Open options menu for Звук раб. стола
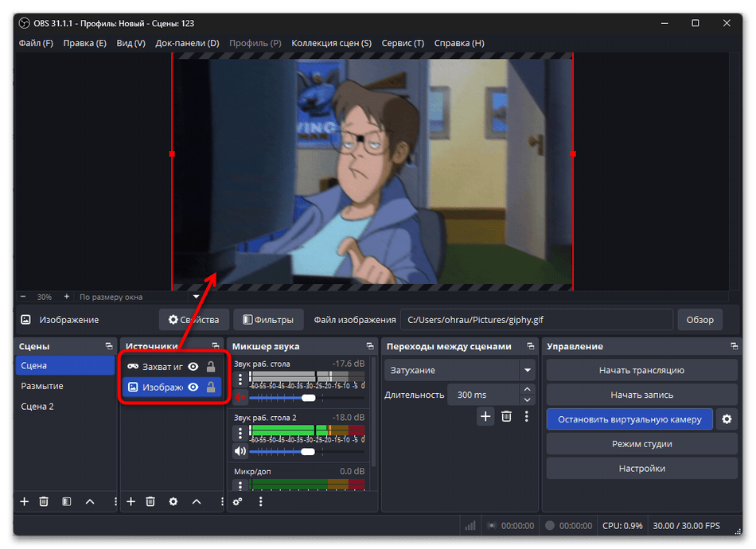This screenshot has height=549, width=756. [240, 380]
